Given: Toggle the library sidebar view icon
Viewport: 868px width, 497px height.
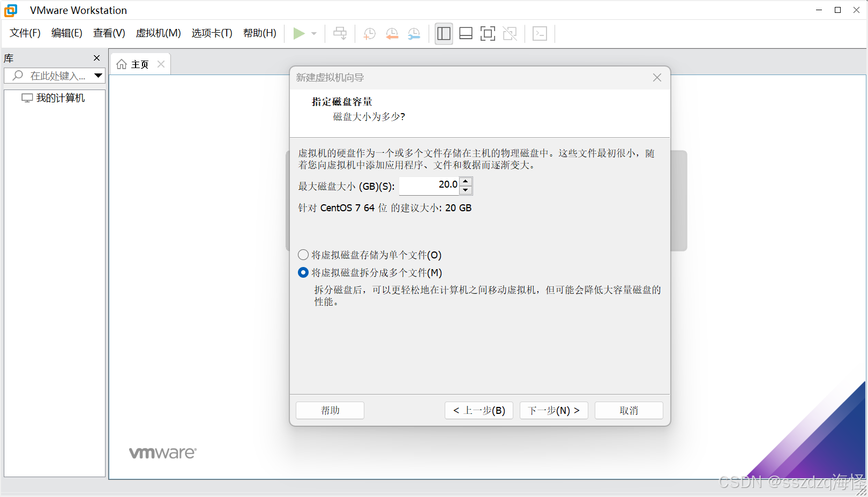Looking at the screenshot, I should point(444,34).
